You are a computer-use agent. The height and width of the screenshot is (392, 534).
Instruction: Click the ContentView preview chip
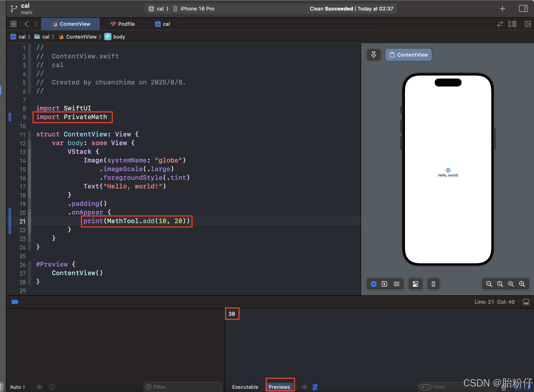coord(408,55)
